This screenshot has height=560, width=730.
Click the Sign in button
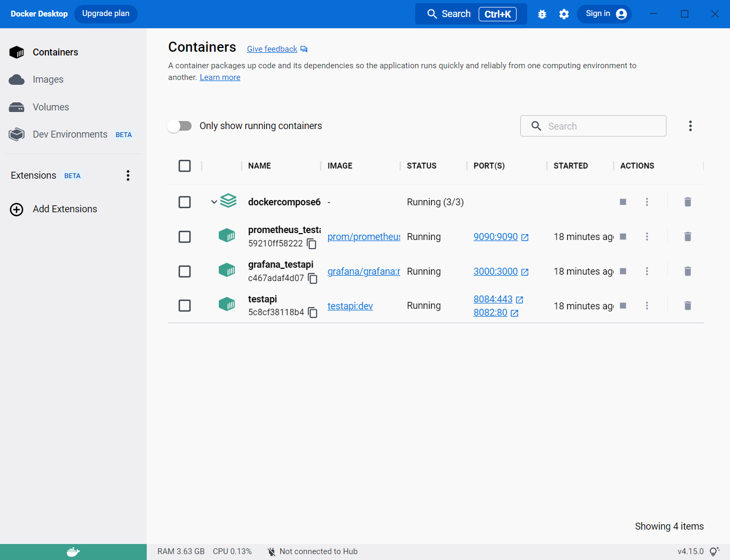click(604, 14)
